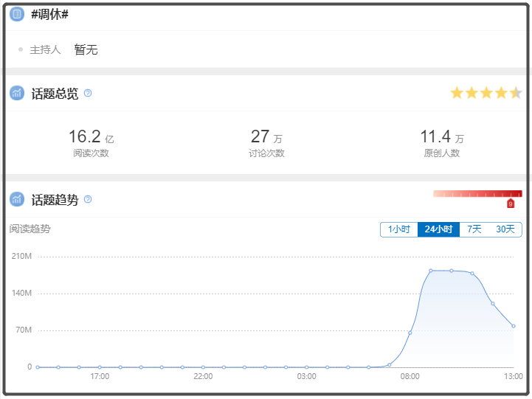The width and height of the screenshot is (532, 399).
Task: Click the 话题总览 overview chart icon
Action: tap(17, 94)
